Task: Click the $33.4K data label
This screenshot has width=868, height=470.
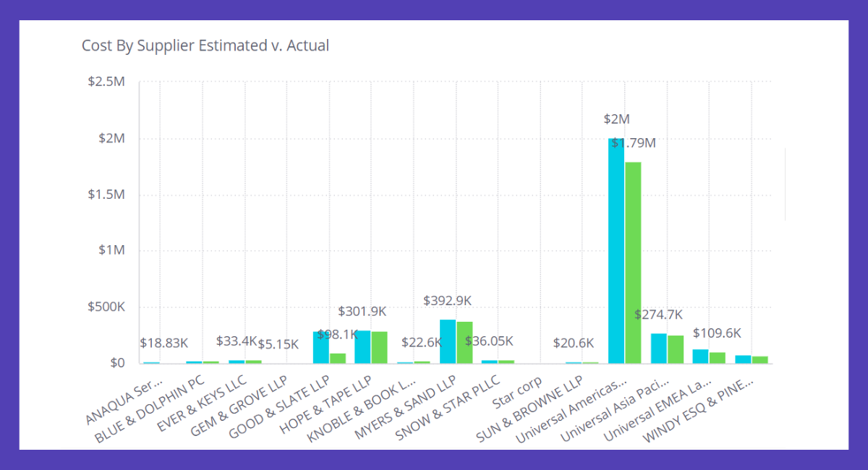Action: point(238,341)
